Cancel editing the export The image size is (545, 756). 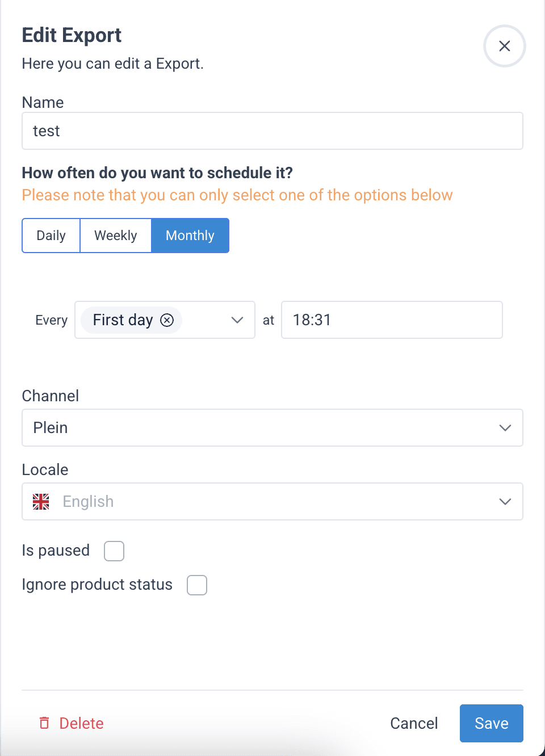[414, 723]
